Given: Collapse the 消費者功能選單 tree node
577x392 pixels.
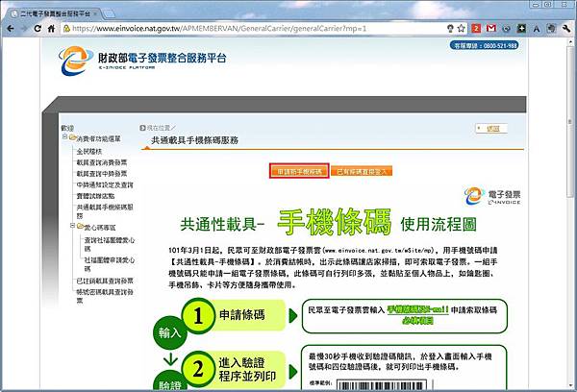Looking at the screenshot, I should pos(64,136).
